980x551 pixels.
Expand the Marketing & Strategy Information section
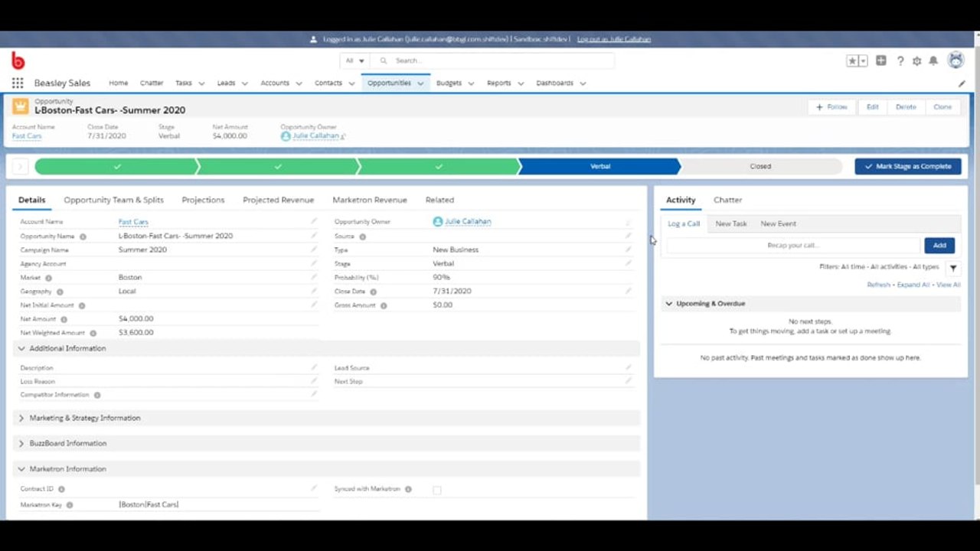327,418
